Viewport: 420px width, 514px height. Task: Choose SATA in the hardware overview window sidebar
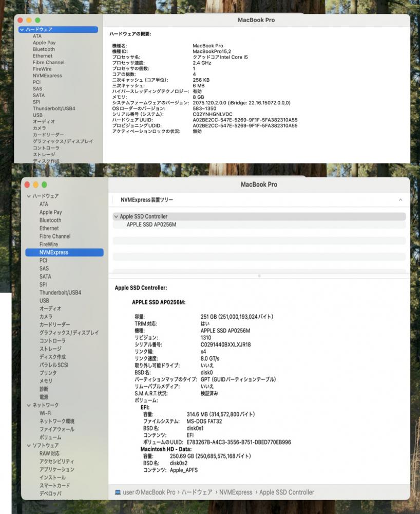[x=39, y=95]
